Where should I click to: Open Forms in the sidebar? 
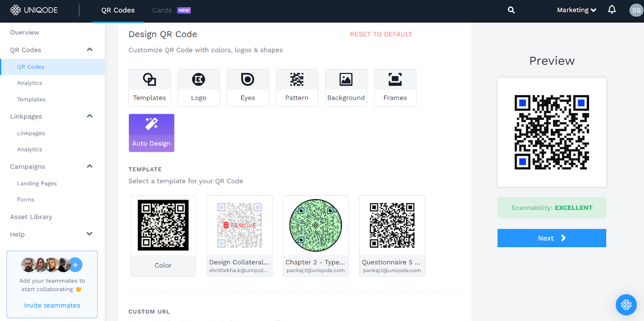(26, 199)
